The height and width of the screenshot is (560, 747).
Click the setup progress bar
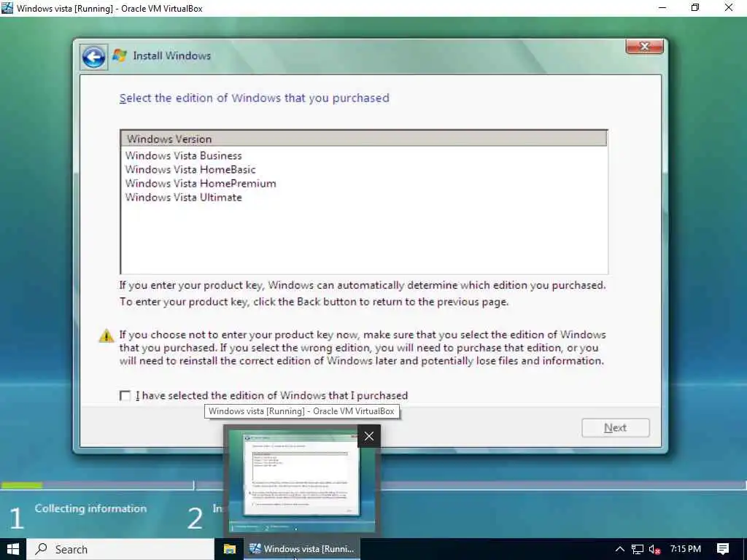[373, 485]
